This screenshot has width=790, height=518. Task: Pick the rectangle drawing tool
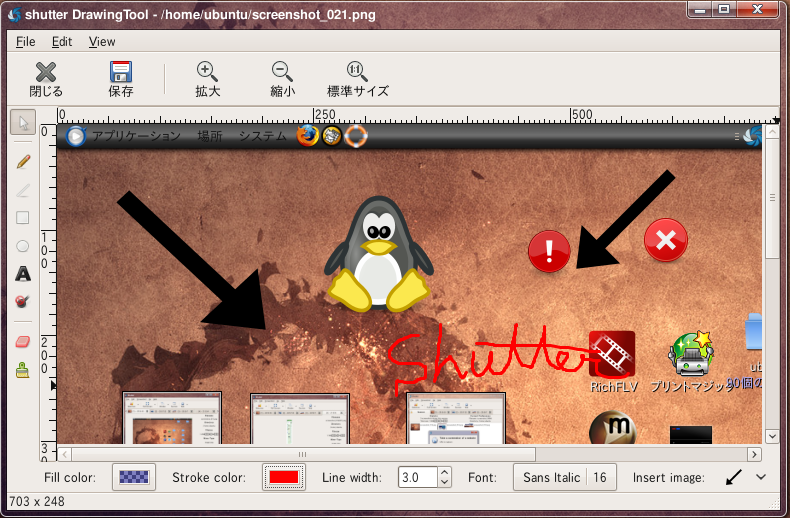tap(23, 218)
